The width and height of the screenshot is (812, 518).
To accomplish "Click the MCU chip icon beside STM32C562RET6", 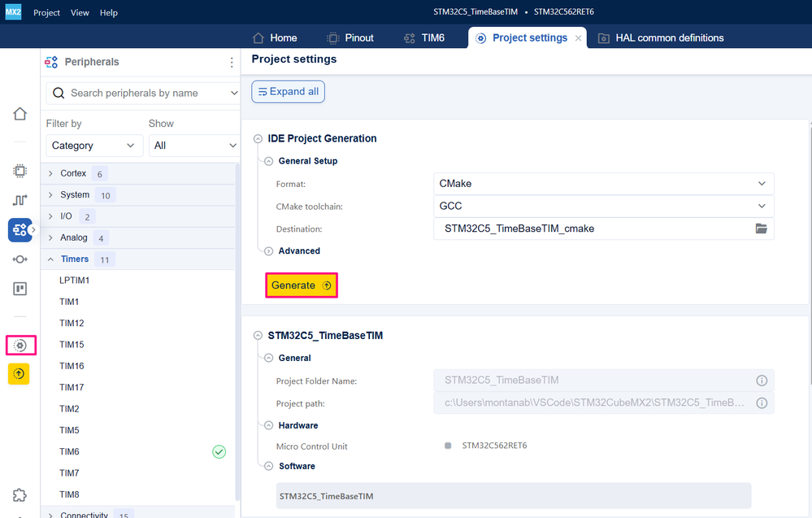I will (x=448, y=446).
